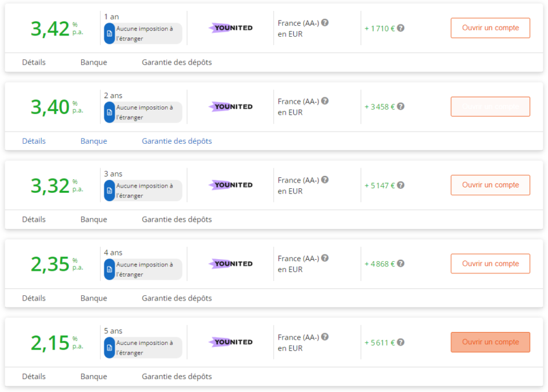Click the Younited logo in 2 ans offer
This screenshot has width=548, height=392.
(231, 107)
